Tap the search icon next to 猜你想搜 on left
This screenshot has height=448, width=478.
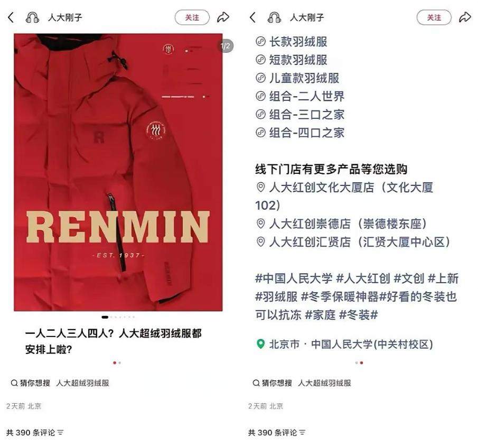coord(14,383)
